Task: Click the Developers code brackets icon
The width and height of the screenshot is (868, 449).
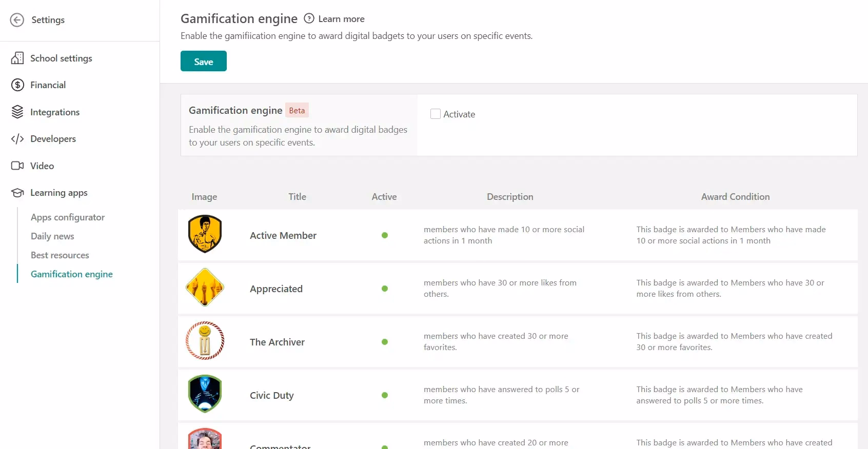Action: (17, 139)
